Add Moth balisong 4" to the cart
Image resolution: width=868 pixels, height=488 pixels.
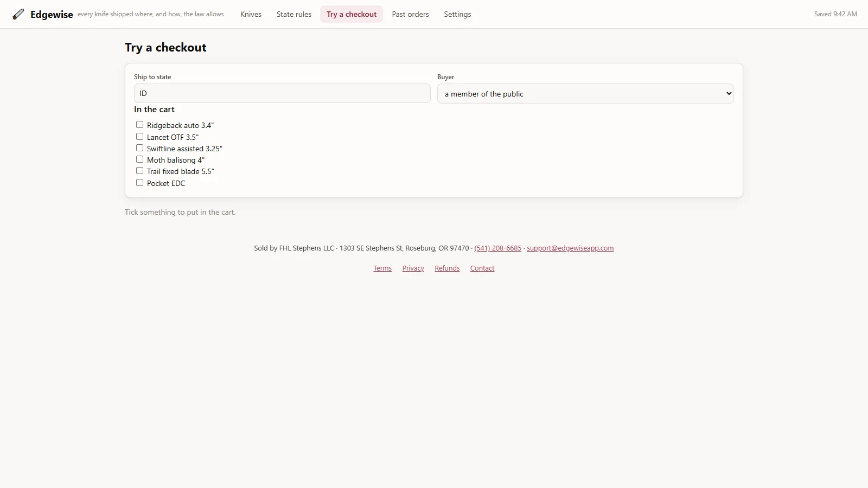(x=139, y=159)
